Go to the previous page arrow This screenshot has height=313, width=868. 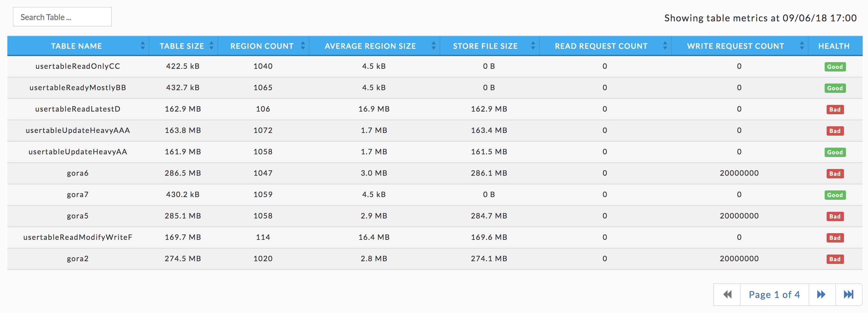(x=727, y=294)
